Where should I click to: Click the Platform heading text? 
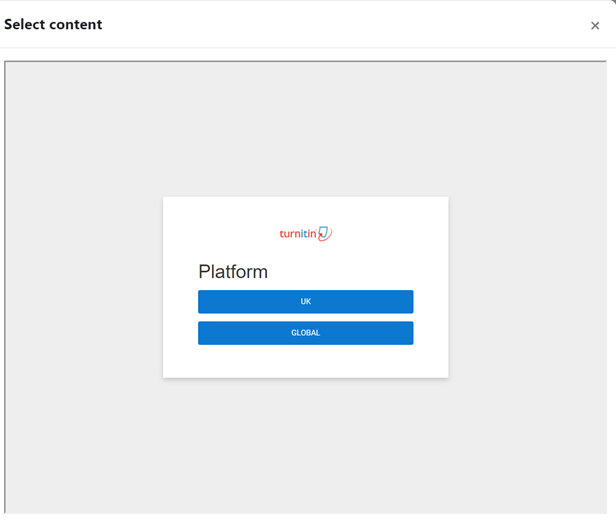[233, 272]
